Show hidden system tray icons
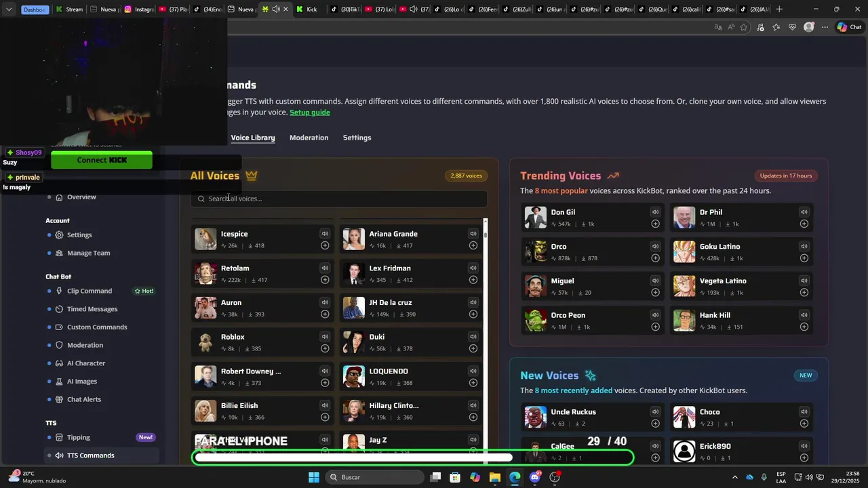This screenshot has height=488, width=868. pyautogui.click(x=734, y=477)
